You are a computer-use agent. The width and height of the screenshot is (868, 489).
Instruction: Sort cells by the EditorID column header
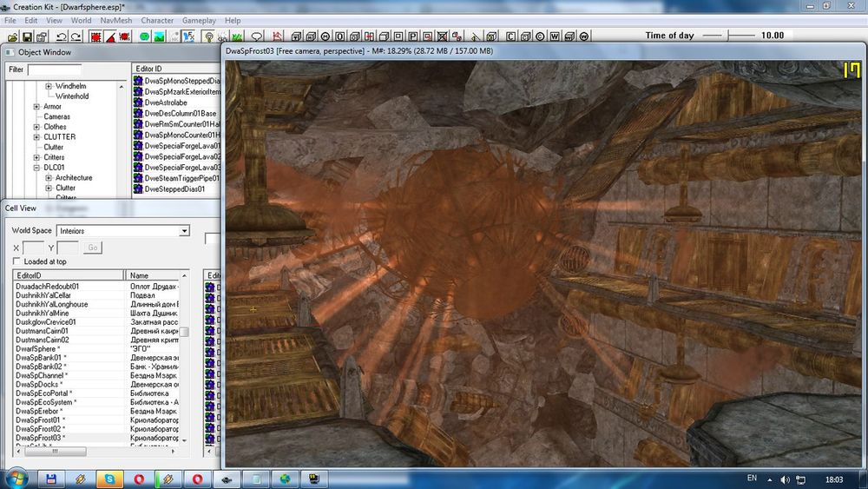[x=69, y=275]
